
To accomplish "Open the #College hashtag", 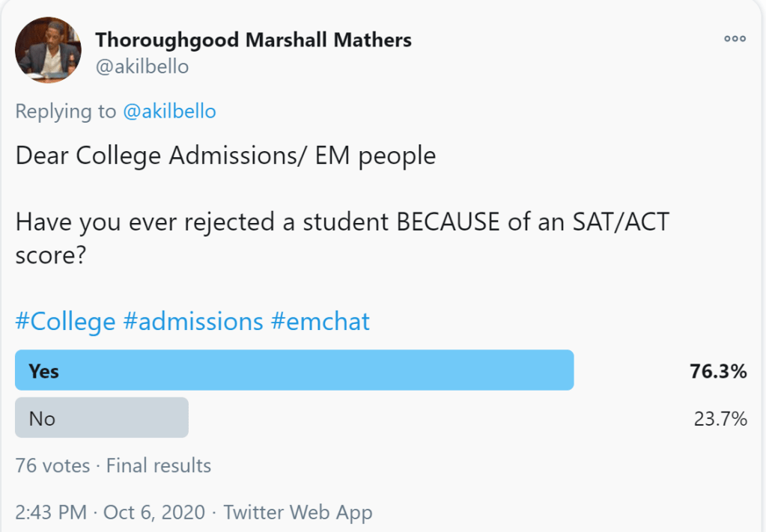I will (x=65, y=322).
